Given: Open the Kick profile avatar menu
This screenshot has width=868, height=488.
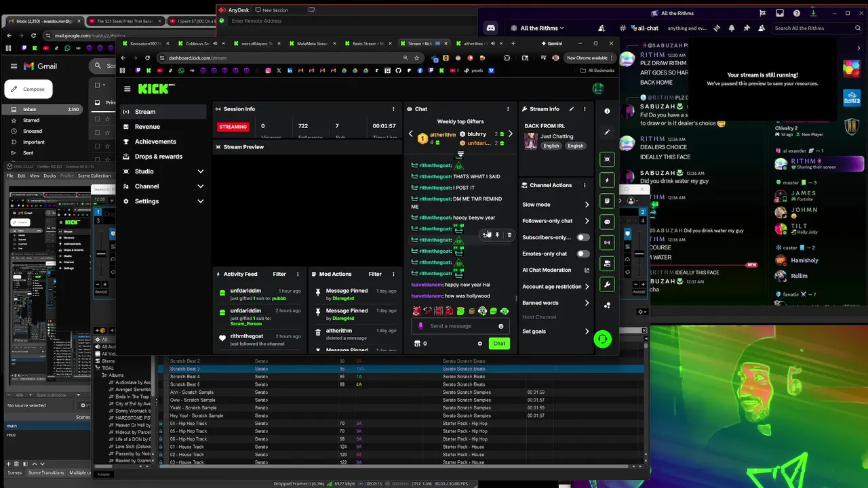Looking at the screenshot, I should pyautogui.click(x=597, y=89).
